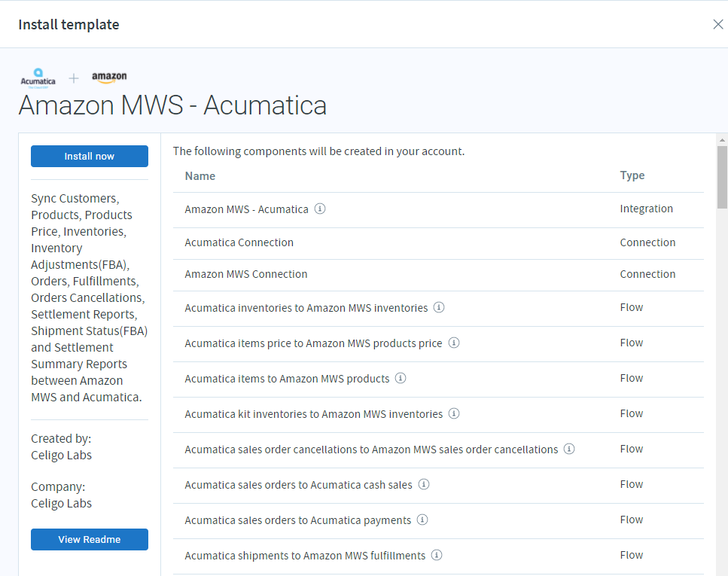Click the Acumatica logo
728x576 pixels.
coord(38,78)
